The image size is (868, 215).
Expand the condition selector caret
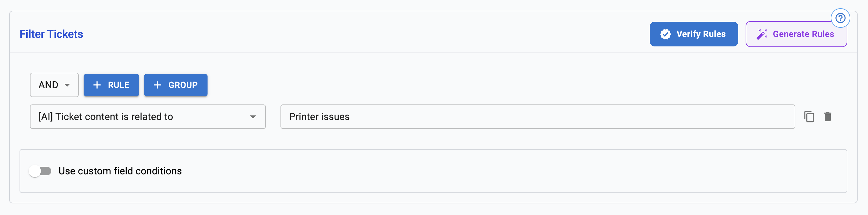point(252,117)
